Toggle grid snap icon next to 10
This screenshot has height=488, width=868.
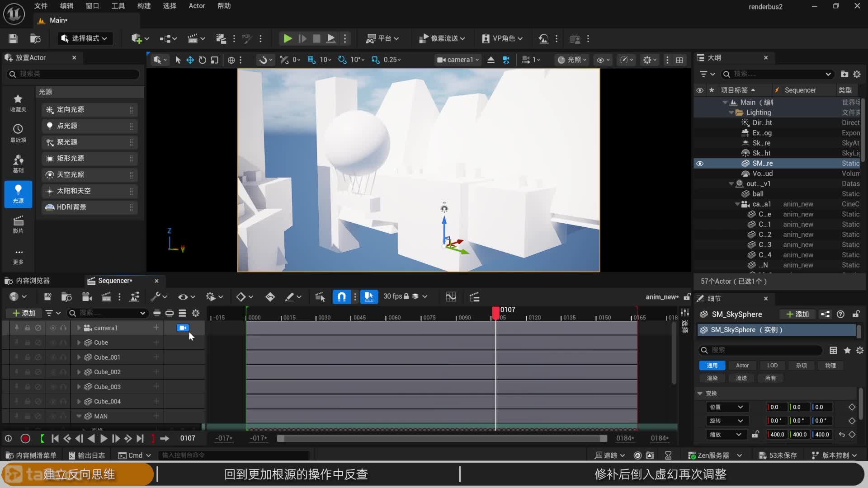pyautogui.click(x=311, y=60)
